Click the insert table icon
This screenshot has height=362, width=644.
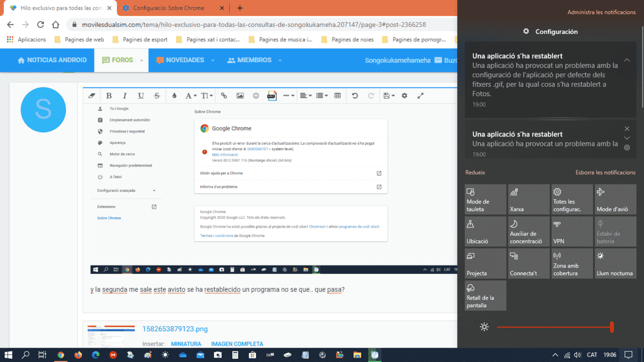pyautogui.click(x=338, y=95)
